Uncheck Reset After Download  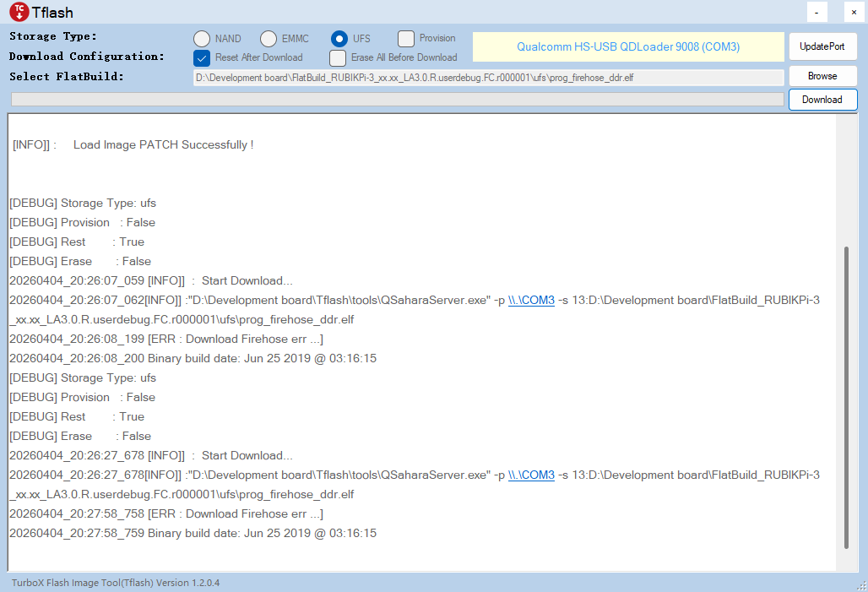202,57
